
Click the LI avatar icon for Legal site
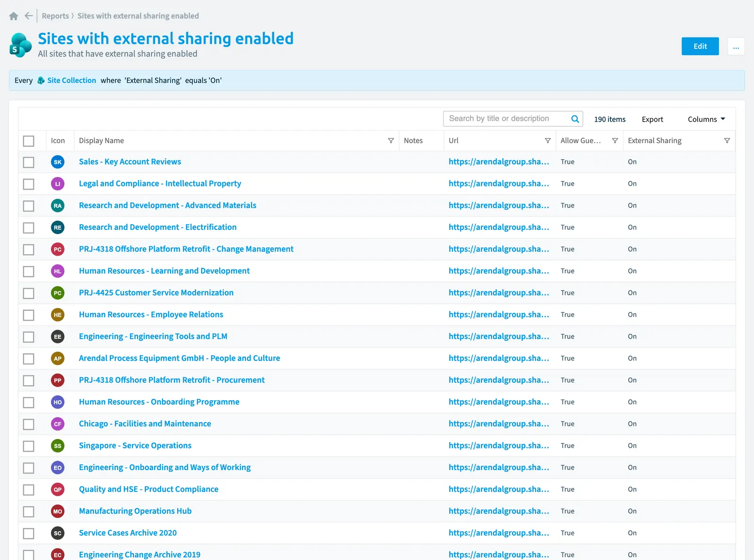57,184
